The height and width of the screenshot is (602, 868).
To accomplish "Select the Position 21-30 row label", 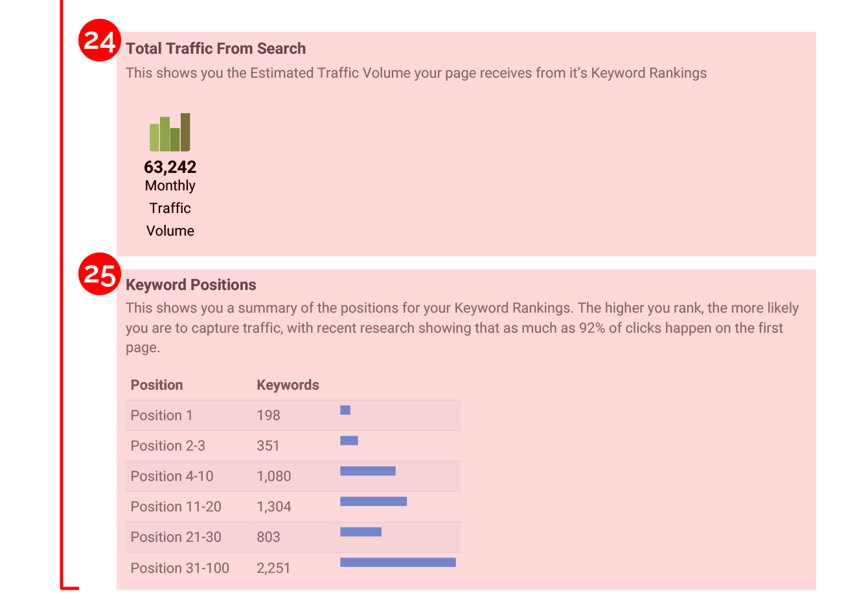I will tap(176, 537).
